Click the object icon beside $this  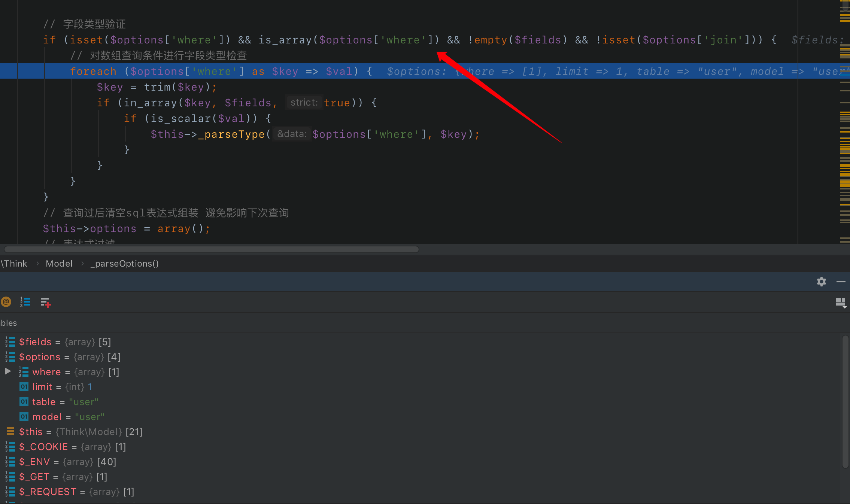click(x=10, y=432)
